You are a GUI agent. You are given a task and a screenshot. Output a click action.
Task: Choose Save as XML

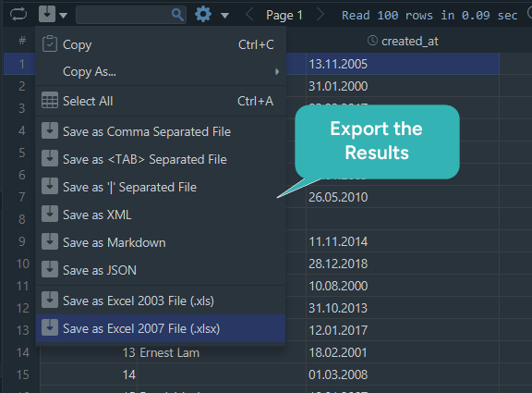(161, 215)
